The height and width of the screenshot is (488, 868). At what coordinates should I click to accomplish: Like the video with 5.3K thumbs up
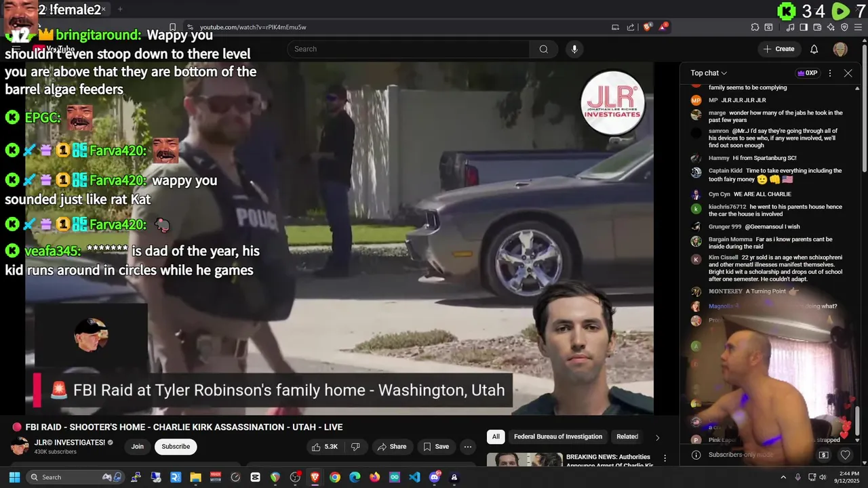325,447
